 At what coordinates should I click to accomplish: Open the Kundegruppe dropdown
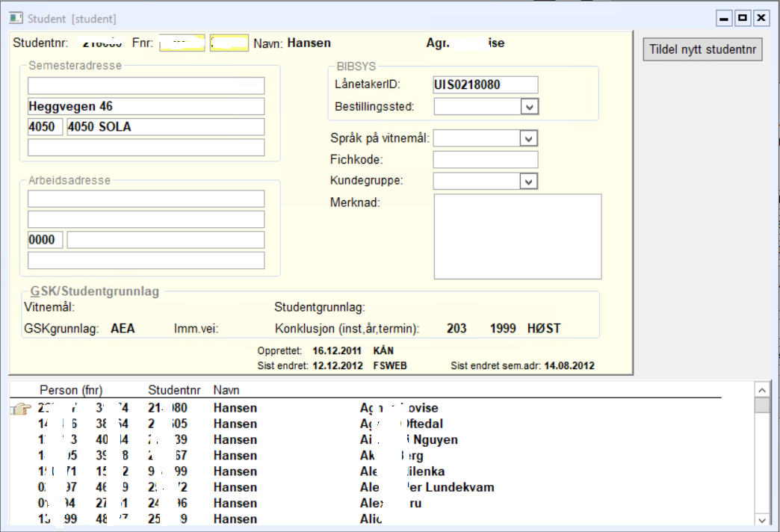(528, 182)
